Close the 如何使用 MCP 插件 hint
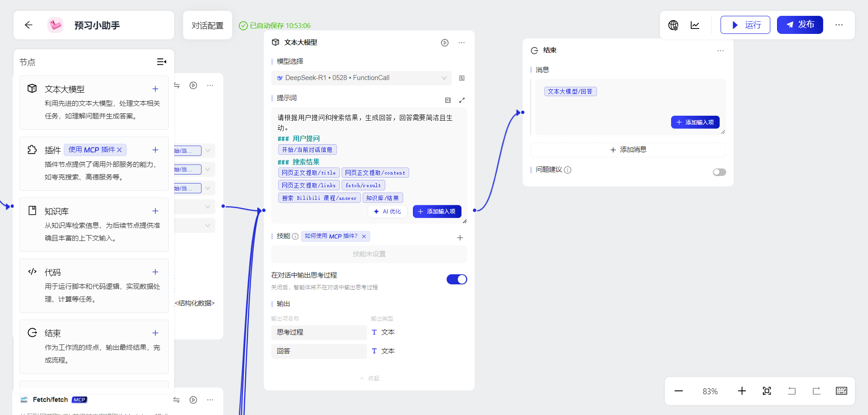 pos(364,236)
